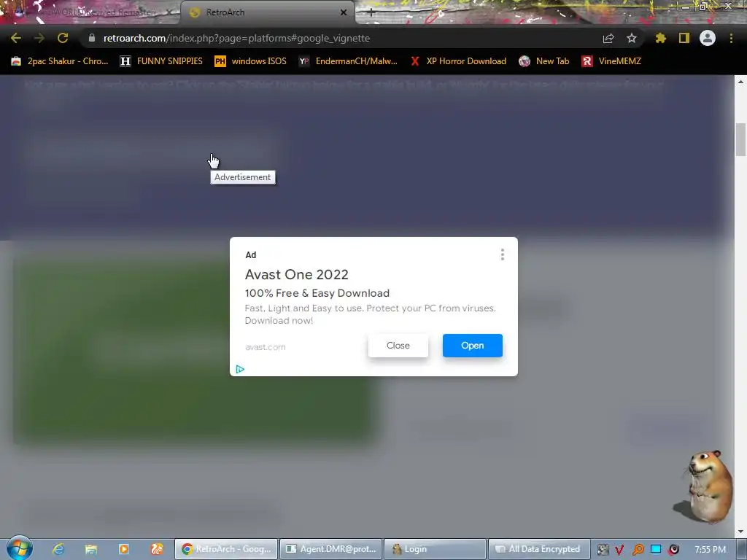Open the Windows Start menu

[x=20, y=548]
